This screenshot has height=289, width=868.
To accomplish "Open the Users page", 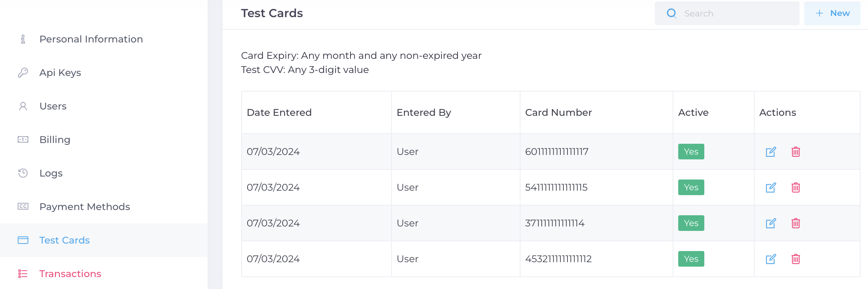I will pyautogui.click(x=53, y=106).
